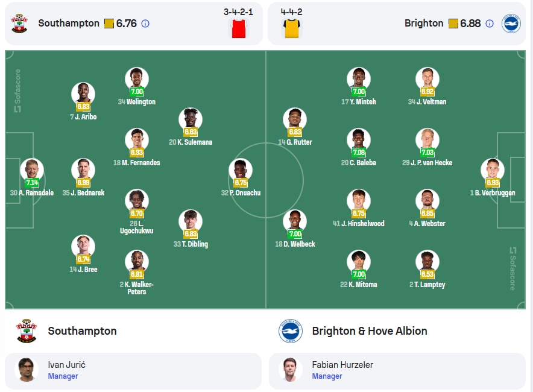Open Brighton & Hove Albion crest below pitch

coord(290,331)
